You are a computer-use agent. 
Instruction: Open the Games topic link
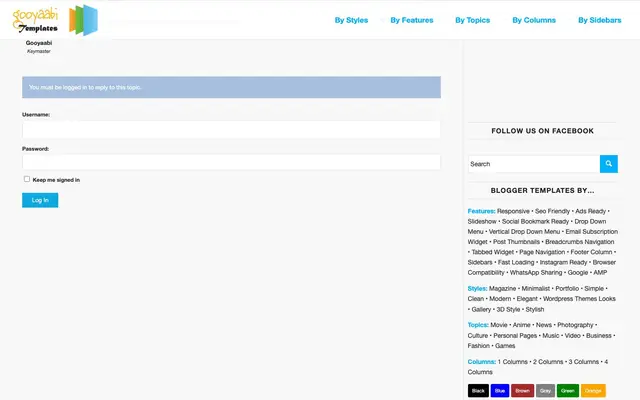click(x=505, y=346)
